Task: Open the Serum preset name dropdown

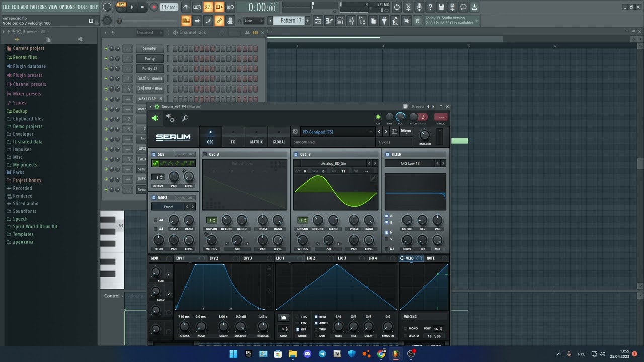Action: click(x=337, y=132)
